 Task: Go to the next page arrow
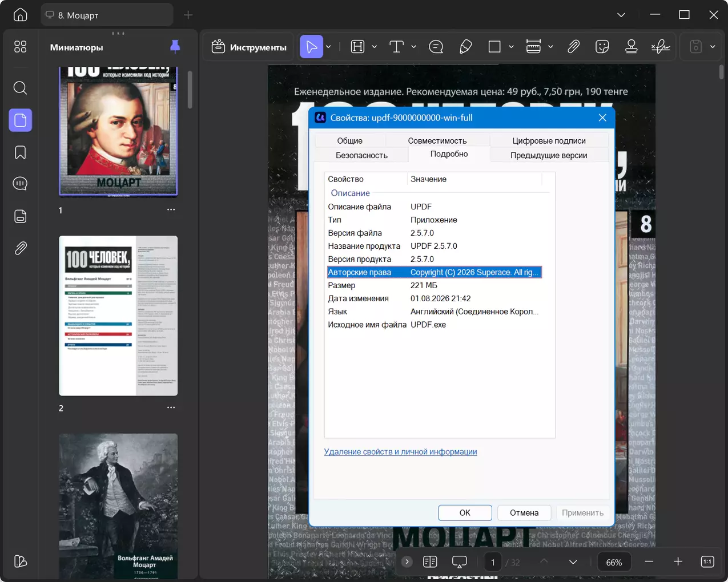573,562
